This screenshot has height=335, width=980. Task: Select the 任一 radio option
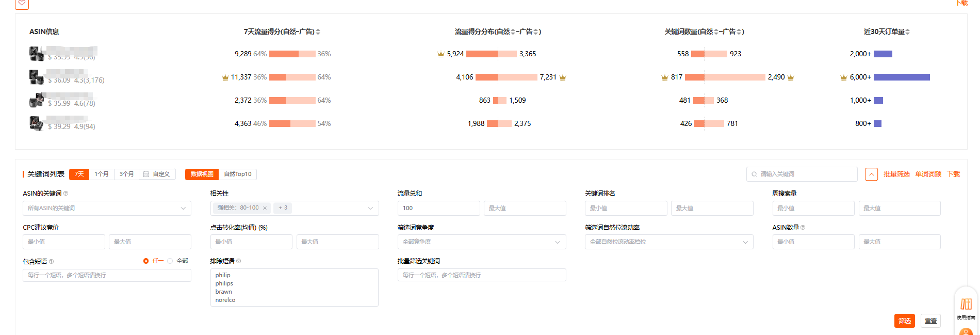click(x=146, y=261)
